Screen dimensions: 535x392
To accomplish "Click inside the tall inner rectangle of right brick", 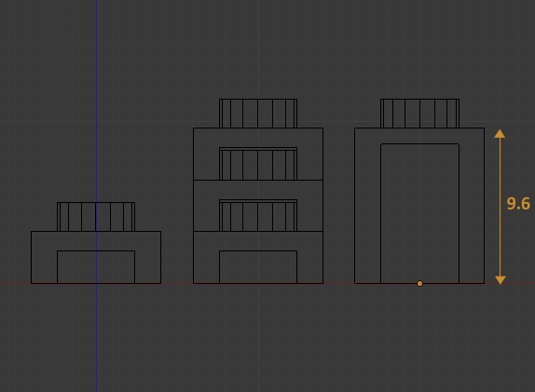I will pyautogui.click(x=419, y=213).
